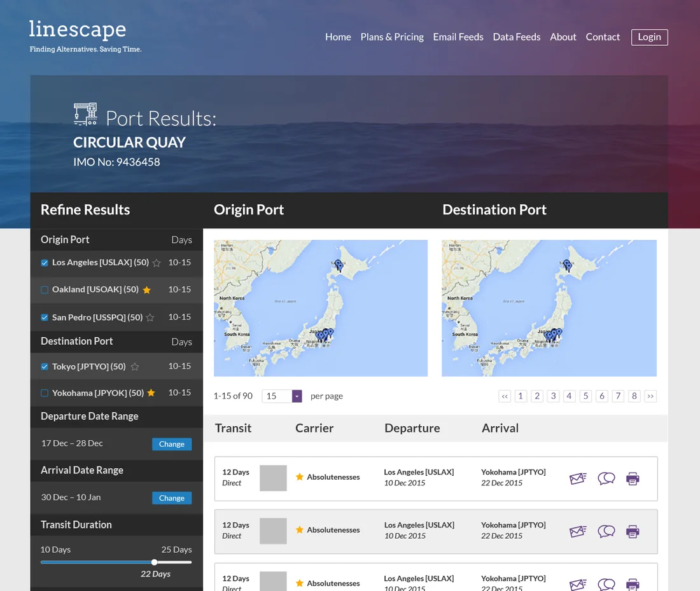This screenshot has width=700, height=591.
Task: Click the Carrier column header
Action: click(314, 429)
